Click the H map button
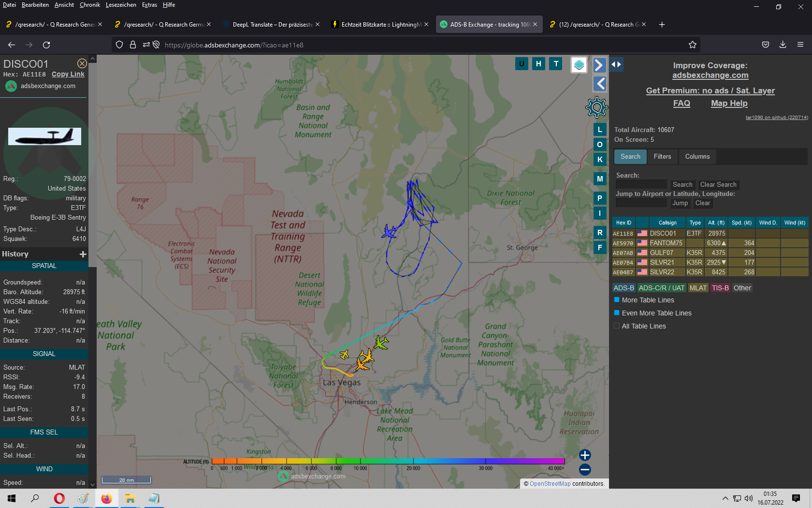This screenshot has width=812, height=508. 538,63
